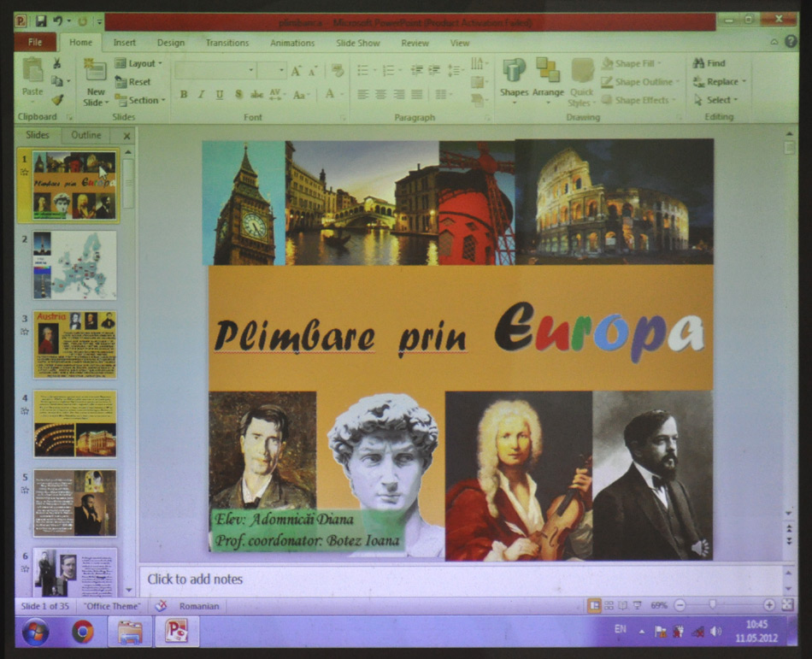Click the Help question mark icon
The height and width of the screenshot is (659, 812).
[x=791, y=41]
